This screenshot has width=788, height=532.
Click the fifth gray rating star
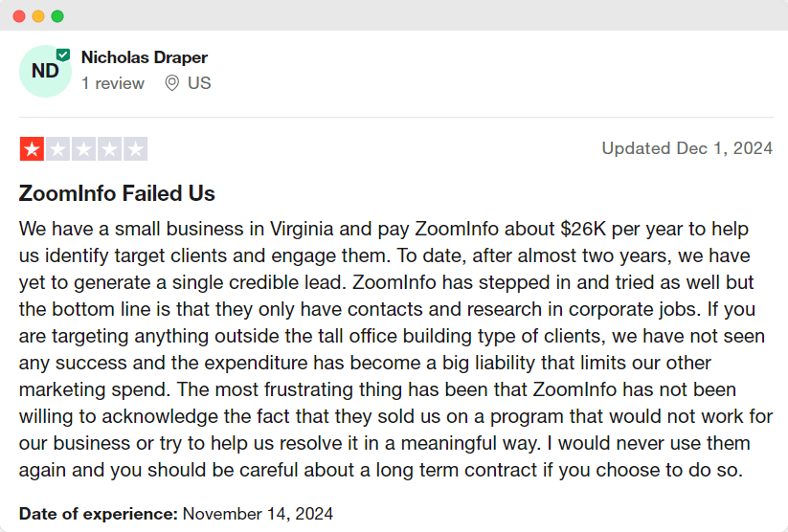[x=136, y=149]
